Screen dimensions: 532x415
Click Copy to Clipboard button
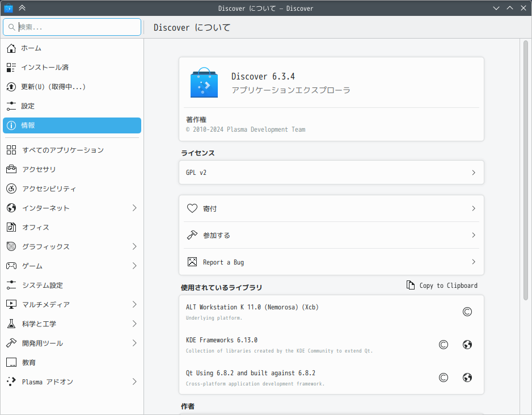tap(442, 285)
